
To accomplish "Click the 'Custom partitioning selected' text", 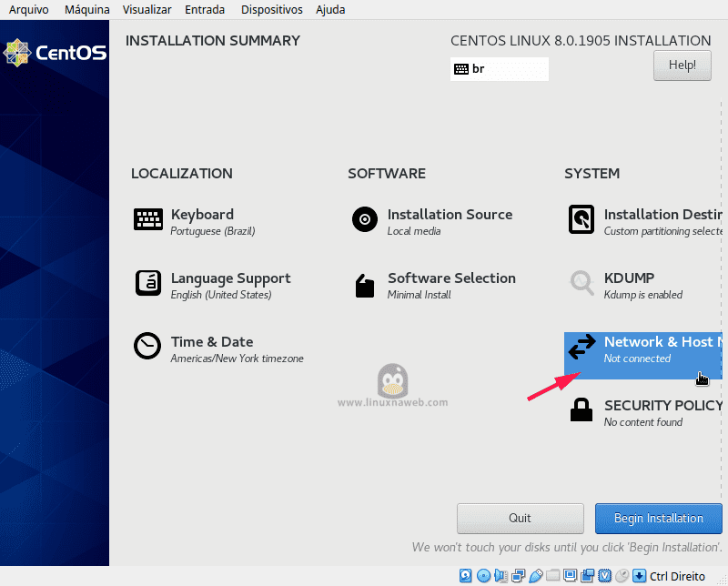I will (x=663, y=231).
